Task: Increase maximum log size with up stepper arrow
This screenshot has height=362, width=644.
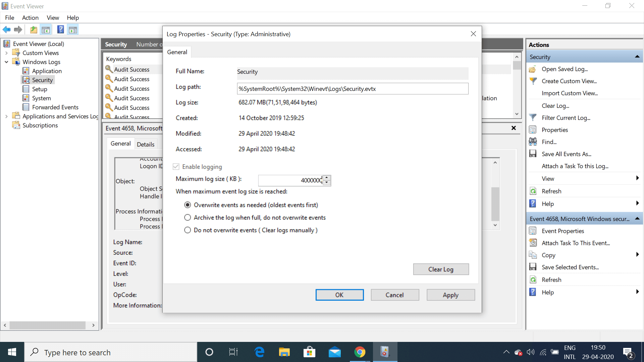Action: pos(327,178)
